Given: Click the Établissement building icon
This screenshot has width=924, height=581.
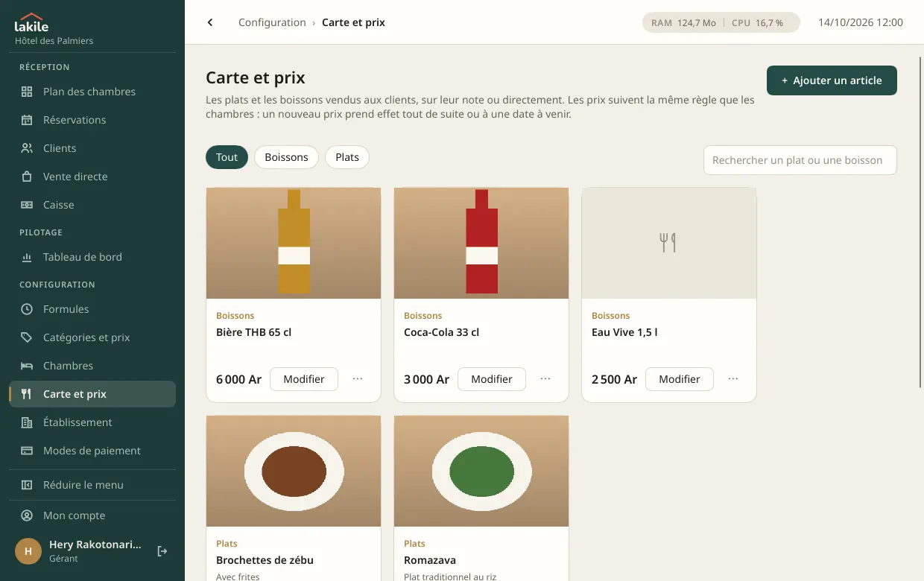Looking at the screenshot, I should click(x=27, y=422).
